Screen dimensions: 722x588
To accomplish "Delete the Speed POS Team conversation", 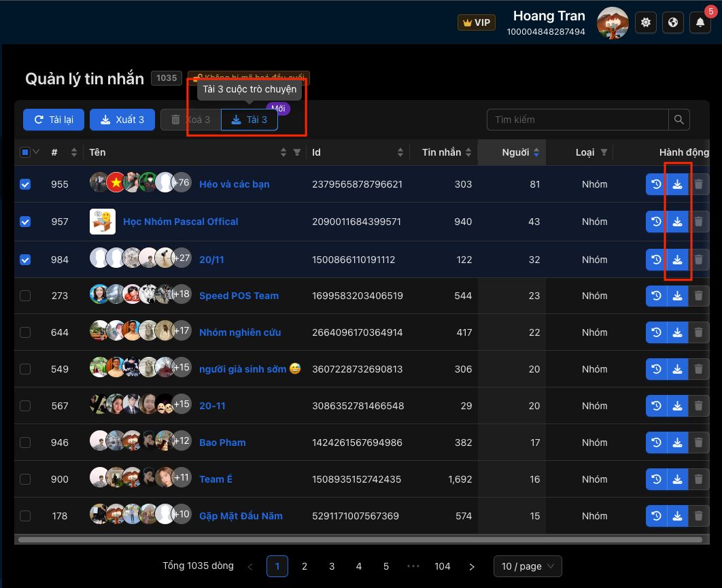I will tap(698, 296).
